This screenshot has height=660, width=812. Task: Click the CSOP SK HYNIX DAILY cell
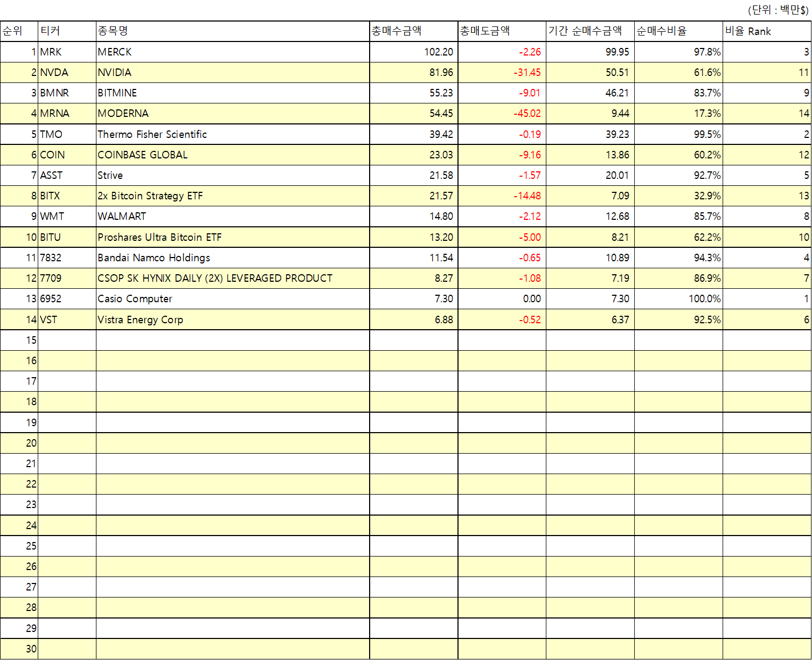[x=233, y=278]
